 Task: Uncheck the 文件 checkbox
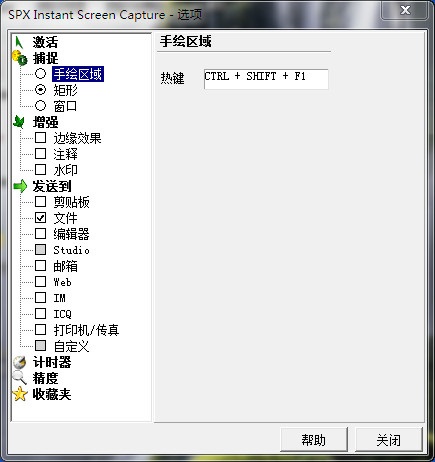[40, 218]
